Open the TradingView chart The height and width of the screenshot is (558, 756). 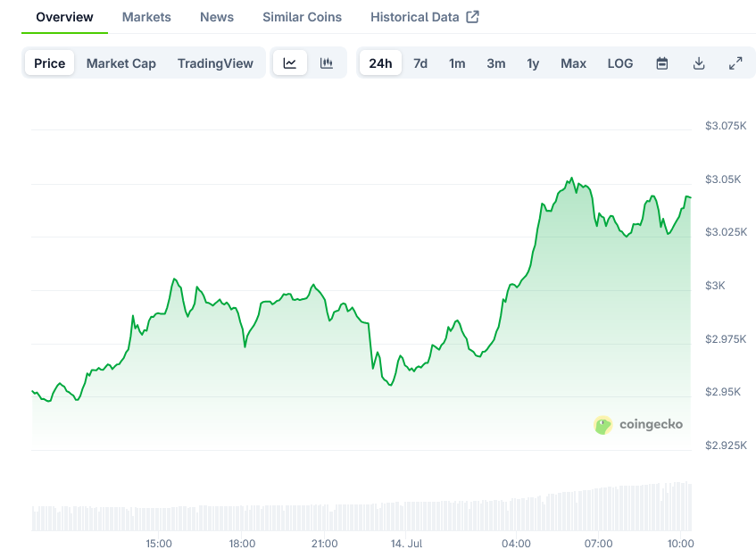pos(215,62)
